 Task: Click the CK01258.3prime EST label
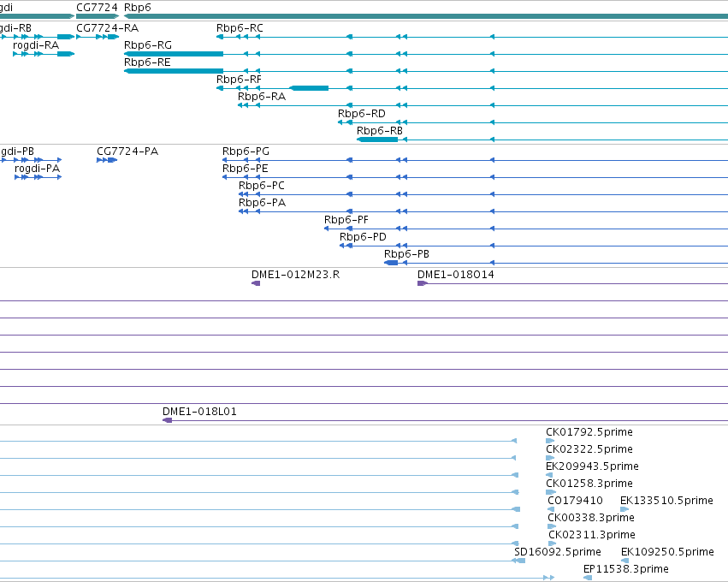[x=589, y=484]
